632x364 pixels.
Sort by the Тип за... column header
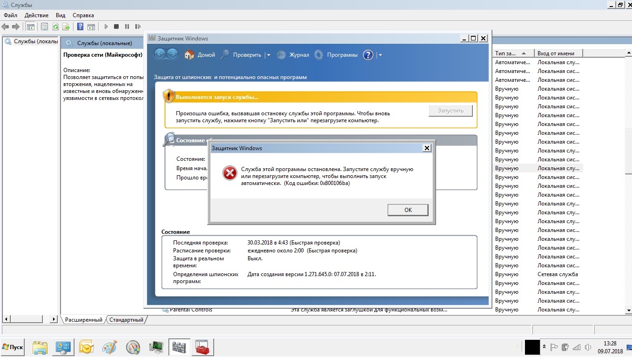(513, 53)
